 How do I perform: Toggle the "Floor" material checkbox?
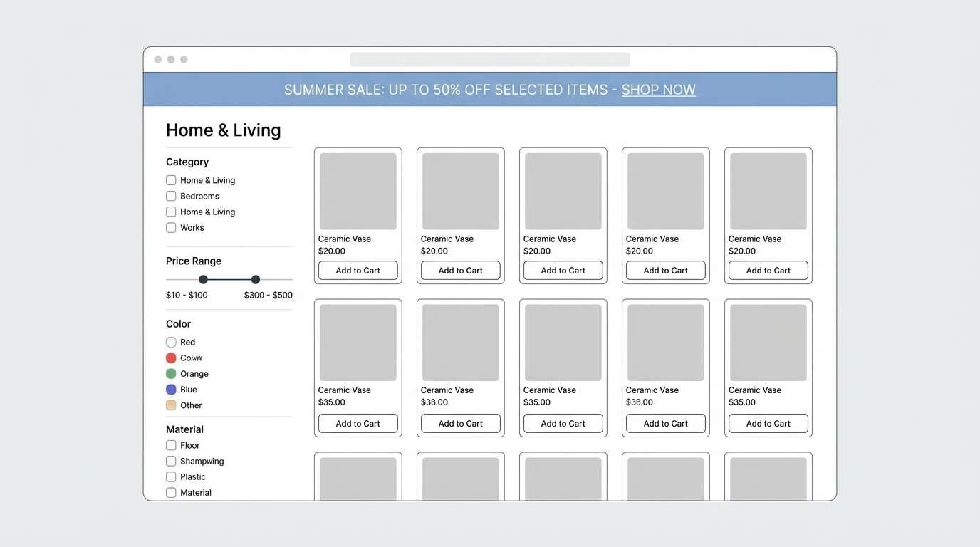click(170, 444)
